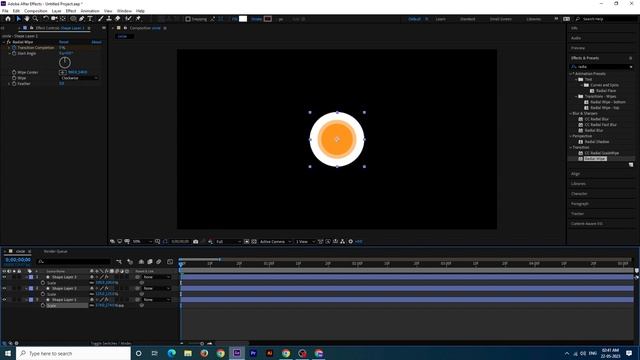Open the File menu

pyautogui.click(x=5, y=11)
